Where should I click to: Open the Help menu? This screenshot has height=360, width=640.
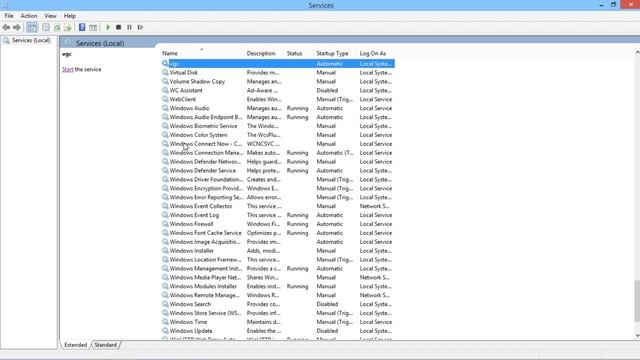69,16
